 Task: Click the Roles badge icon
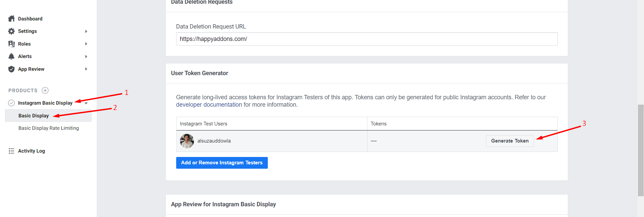(x=11, y=44)
